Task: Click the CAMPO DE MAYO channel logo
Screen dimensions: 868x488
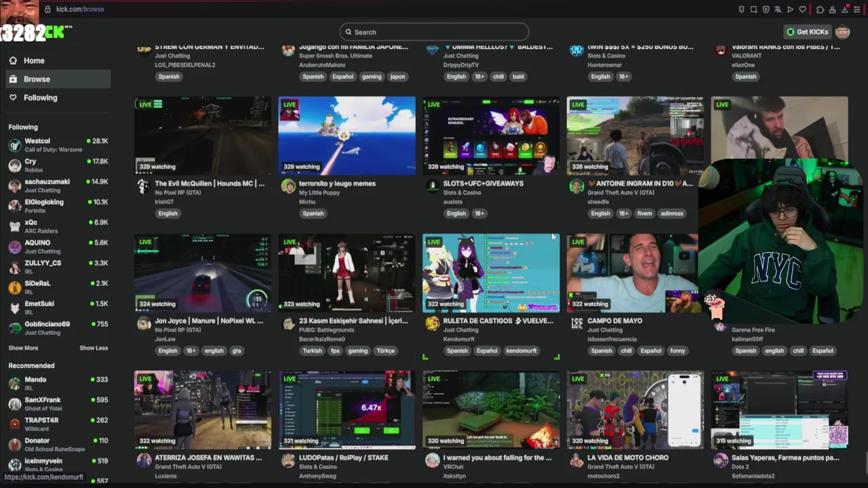Action: coord(576,324)
